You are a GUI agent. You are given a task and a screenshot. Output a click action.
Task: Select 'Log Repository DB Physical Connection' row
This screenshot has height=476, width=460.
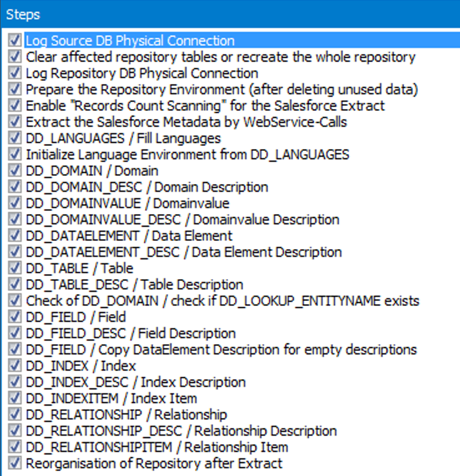click(x=142, y=73)
